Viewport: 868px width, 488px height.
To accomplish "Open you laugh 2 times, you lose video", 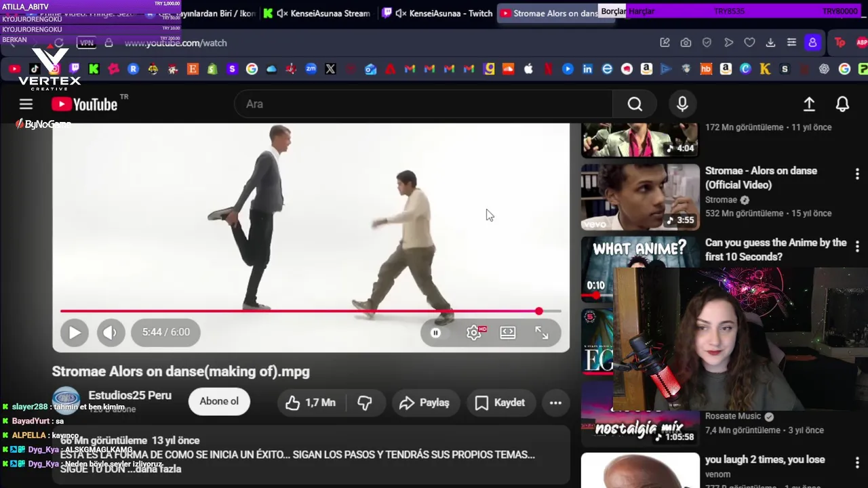I will [765, 460].
